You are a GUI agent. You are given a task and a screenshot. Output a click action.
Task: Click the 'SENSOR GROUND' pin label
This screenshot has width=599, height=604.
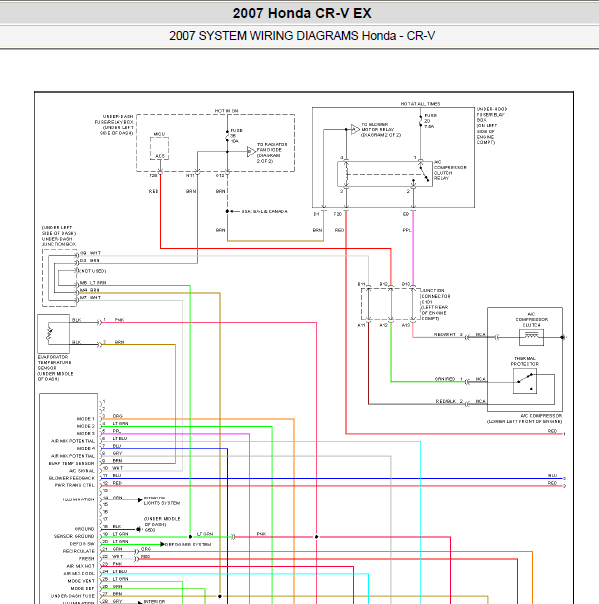(x=74, y=536)
